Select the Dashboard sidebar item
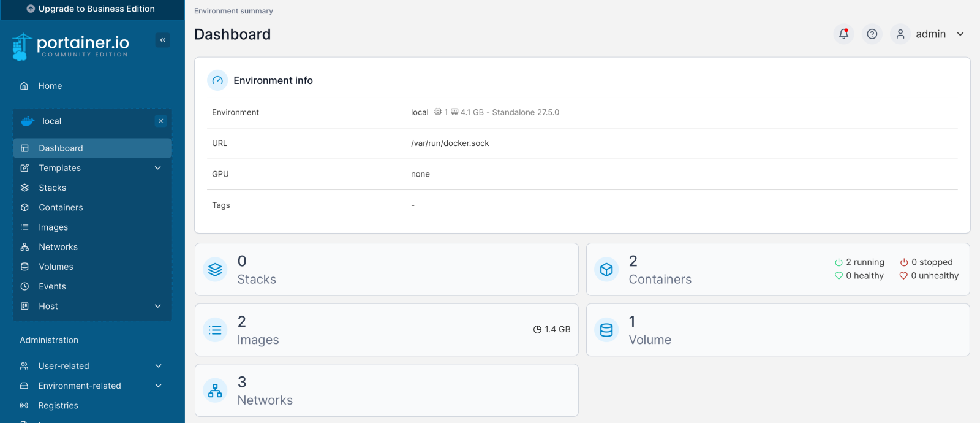 click(x=61, y=148)
